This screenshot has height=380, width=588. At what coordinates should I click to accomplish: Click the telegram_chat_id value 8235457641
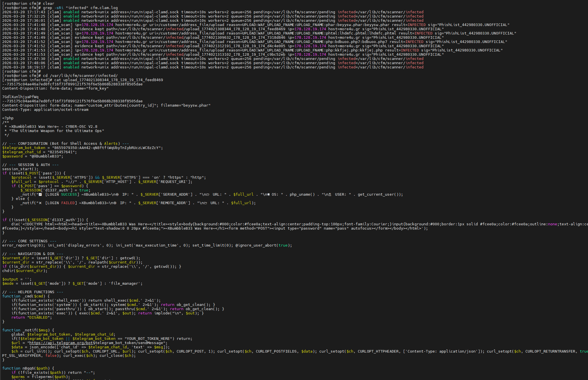pyautogui.click(x=62, y=152)
